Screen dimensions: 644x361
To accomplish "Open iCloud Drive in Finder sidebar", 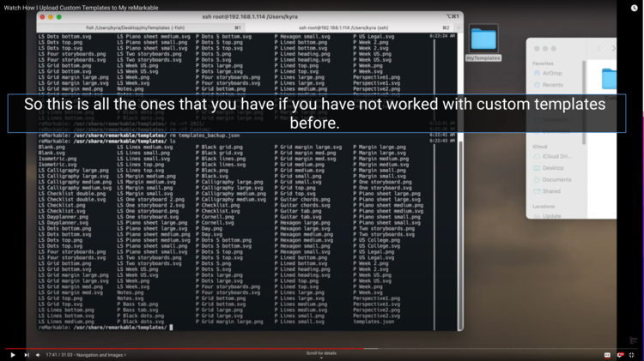I will click(x=556, y=156).
